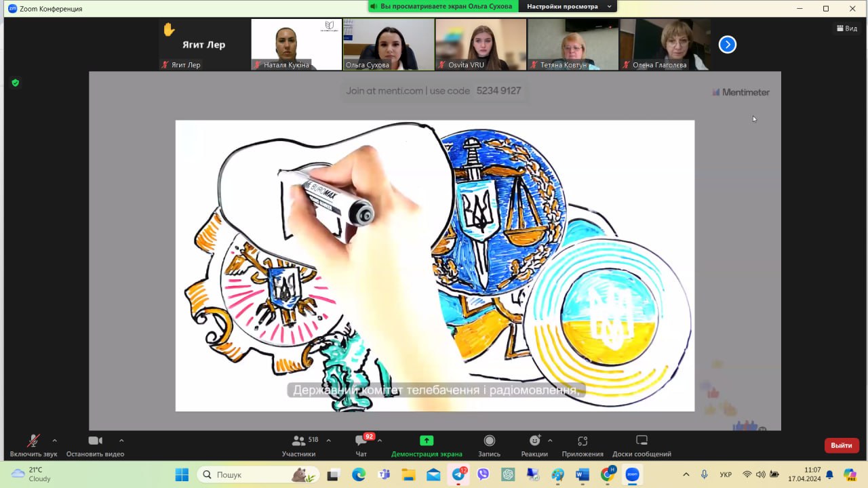Open the clock and calendar flyout
The width and height of the screenshot is (868, 488).
pyautogui.click(x=804, y=474)
